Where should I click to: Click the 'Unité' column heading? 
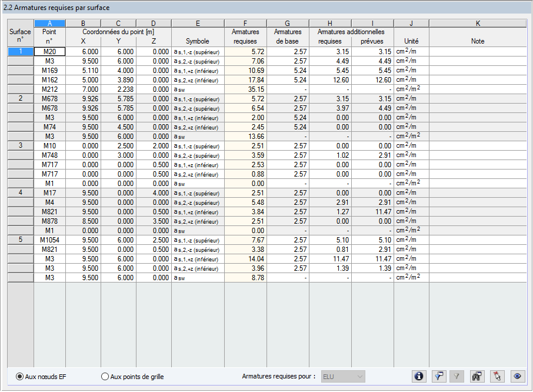tap(411, 41)
